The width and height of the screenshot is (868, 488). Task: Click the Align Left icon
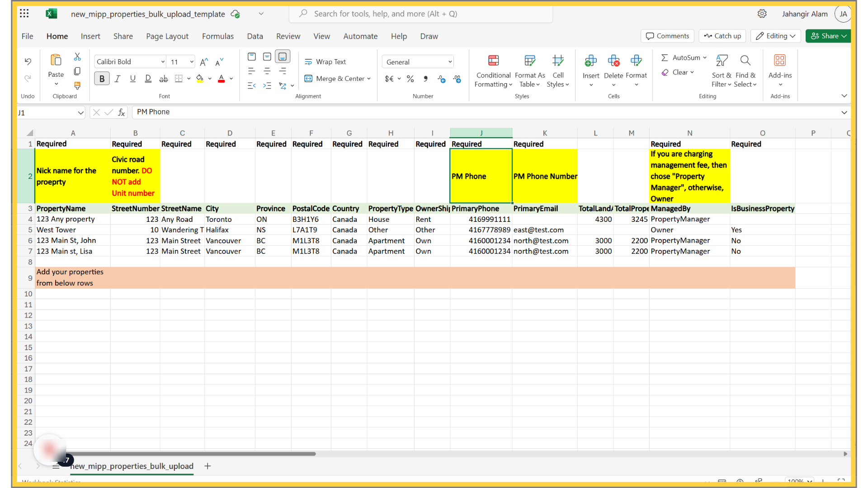[252, 71]
